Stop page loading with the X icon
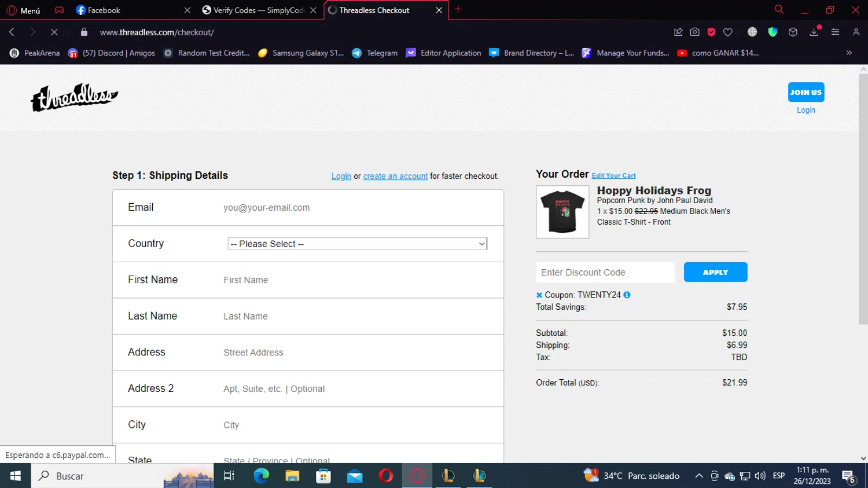868x488 pixels. pos(54,32)
